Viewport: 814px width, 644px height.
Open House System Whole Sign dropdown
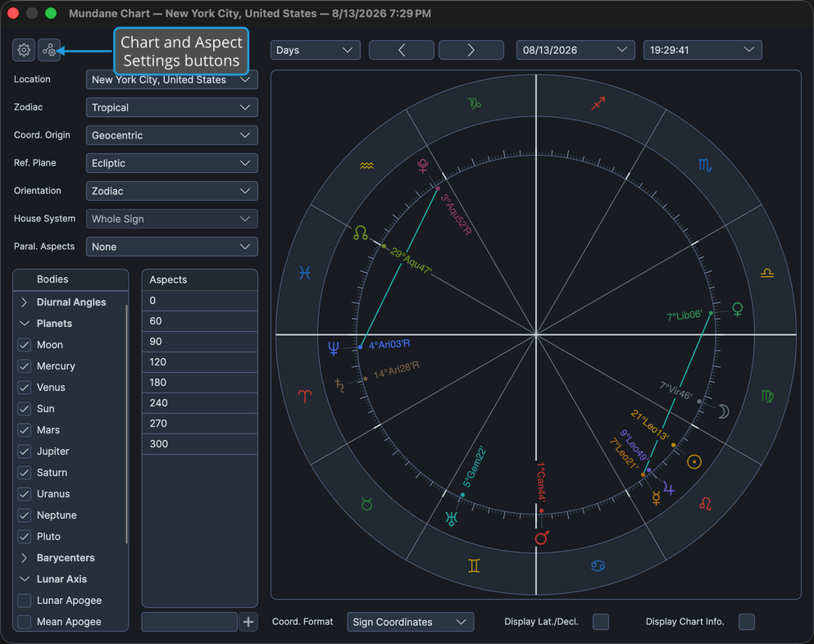click(172, 219)
